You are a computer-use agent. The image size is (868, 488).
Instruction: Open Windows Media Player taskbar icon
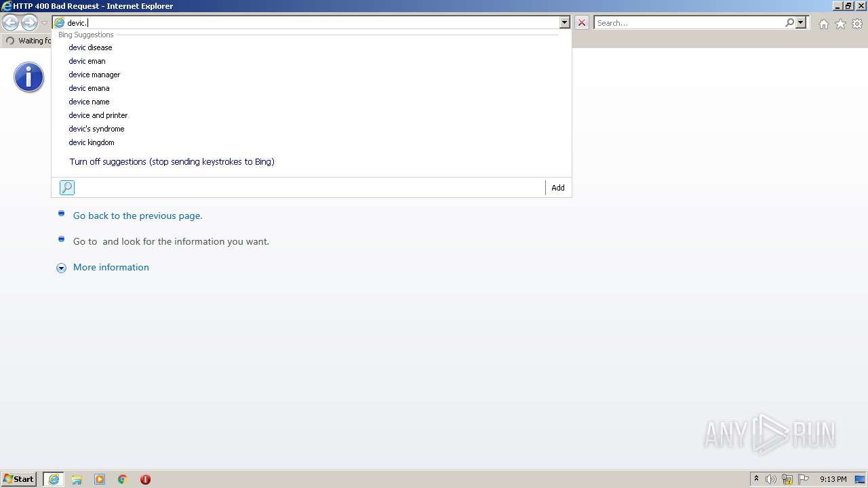100,479
